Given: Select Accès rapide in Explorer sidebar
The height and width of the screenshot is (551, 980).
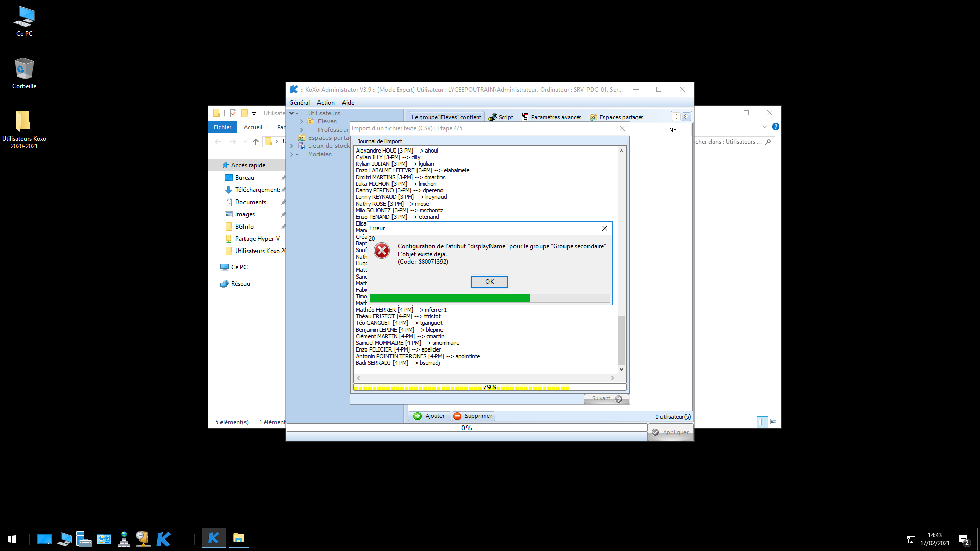Looking at the screenshot, I should [x=248, y=165].
